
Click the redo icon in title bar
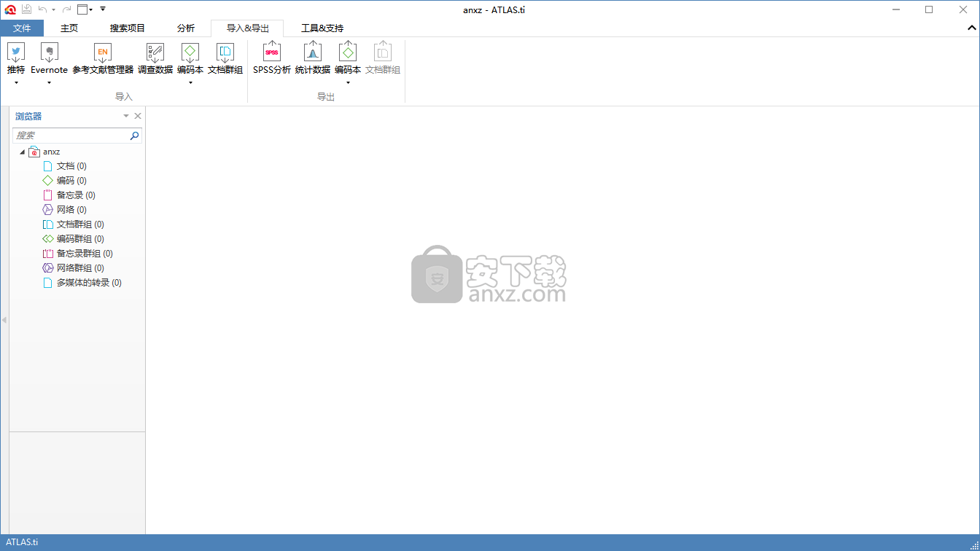click(x=66, y=9)
